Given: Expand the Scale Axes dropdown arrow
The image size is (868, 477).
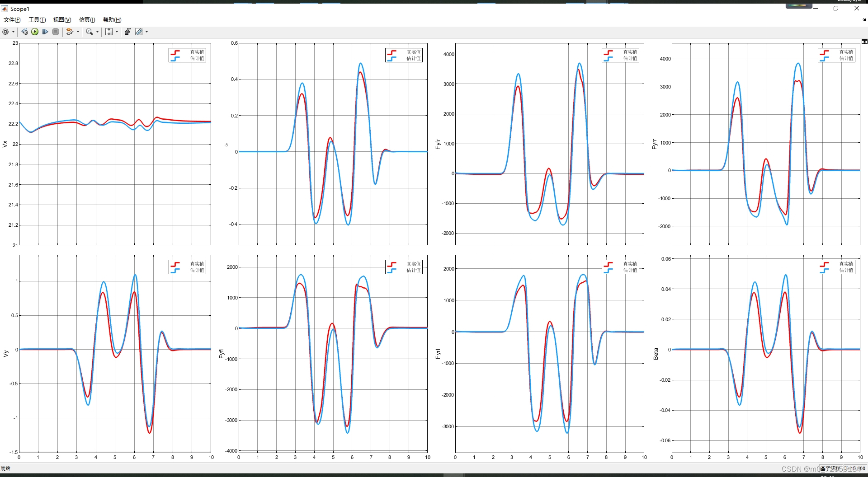Looking at the screenshot, I should (117, 32).
